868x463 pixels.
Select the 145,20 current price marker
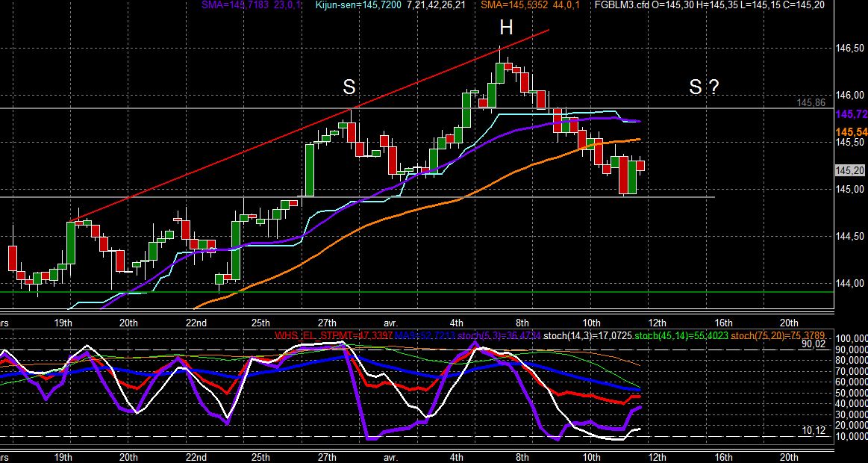coord(850,170)
